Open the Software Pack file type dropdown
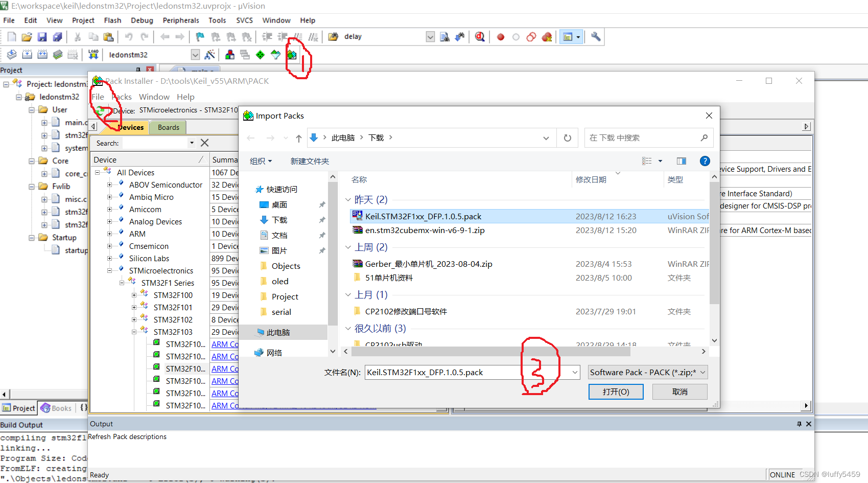The width and height of the screenshot is (868, 483). click(648, 373)
